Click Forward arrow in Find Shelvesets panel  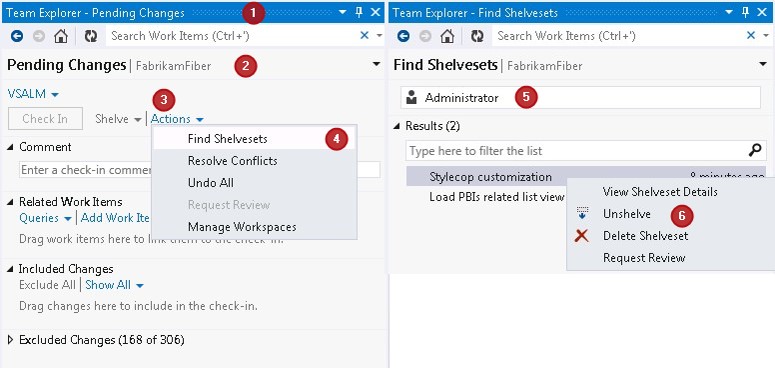coord(425,36)
